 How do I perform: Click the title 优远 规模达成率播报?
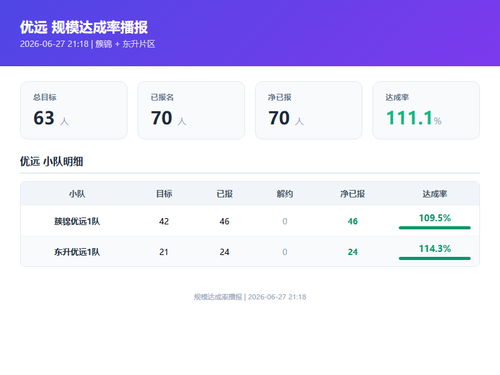(x=84, y=27)
